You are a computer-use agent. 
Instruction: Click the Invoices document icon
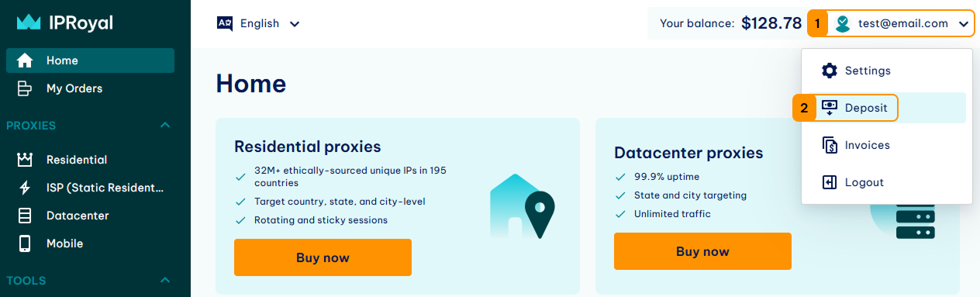(x=830, y=145)
